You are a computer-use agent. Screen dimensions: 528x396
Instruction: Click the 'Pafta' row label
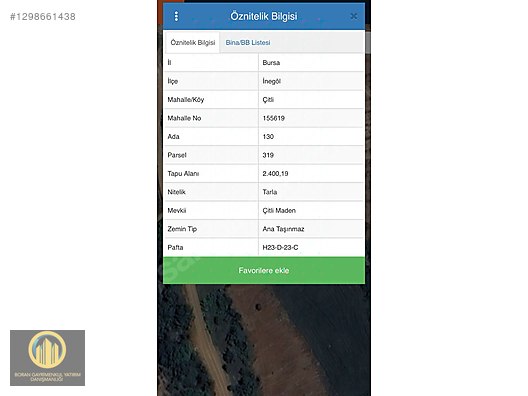(175, 248)
